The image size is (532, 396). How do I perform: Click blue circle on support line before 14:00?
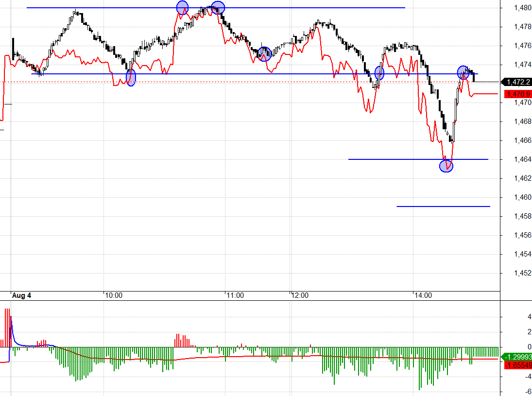(x=379, y=73)
